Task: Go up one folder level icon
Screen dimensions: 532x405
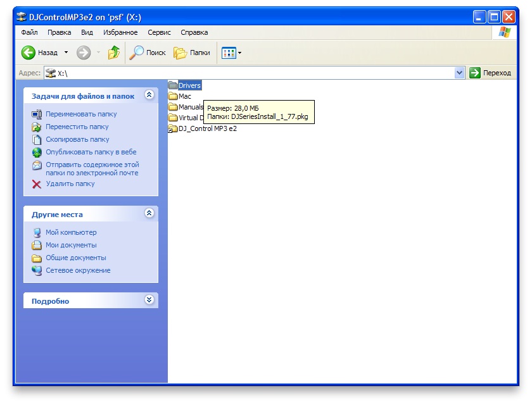Action: click(113, 53)
